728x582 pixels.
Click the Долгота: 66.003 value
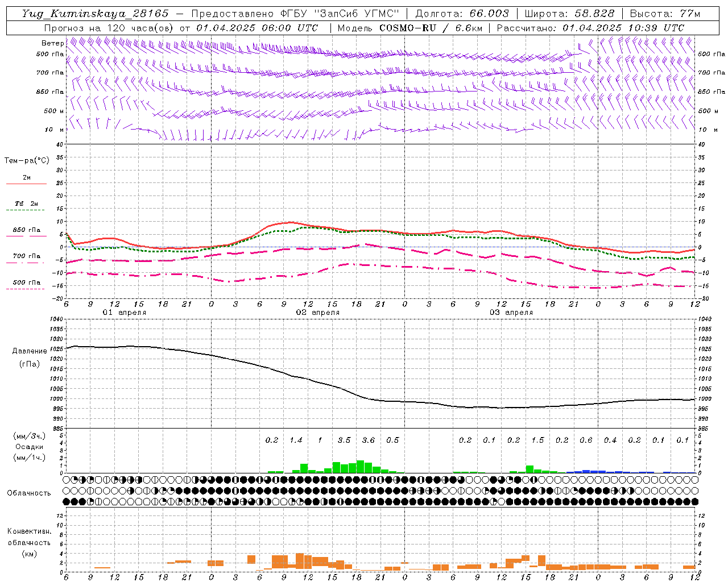462,14
